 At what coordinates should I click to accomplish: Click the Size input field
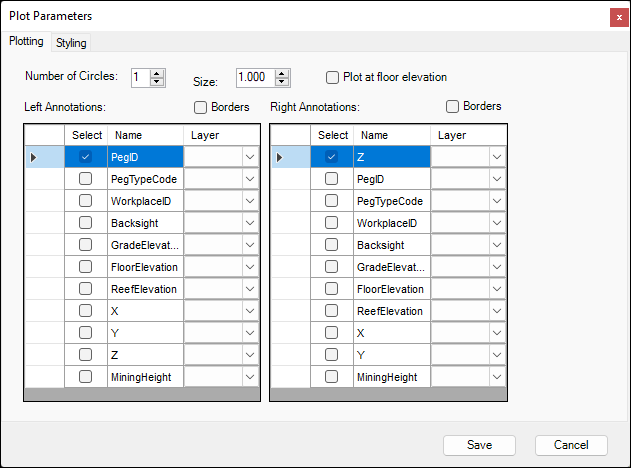254,77
